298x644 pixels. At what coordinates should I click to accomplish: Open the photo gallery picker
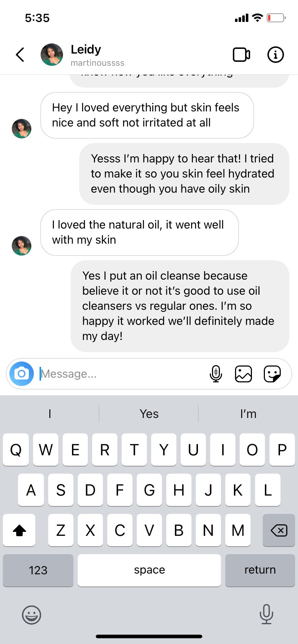pos(243,374)
